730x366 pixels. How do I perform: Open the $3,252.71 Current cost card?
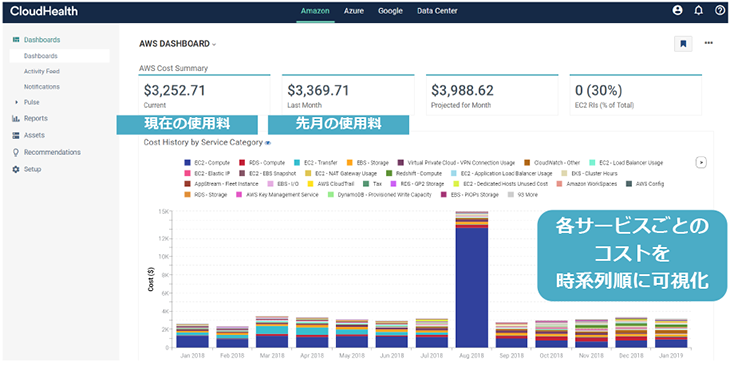click(x=204, y=95)
